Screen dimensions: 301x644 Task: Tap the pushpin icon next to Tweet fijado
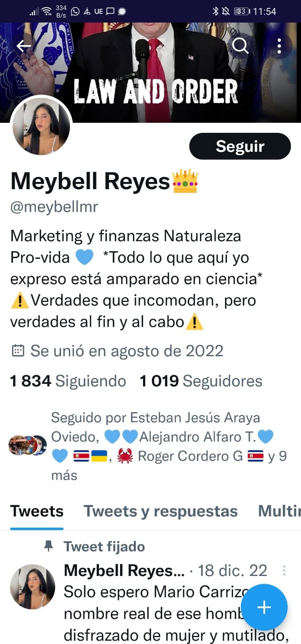pyautogui.click(x=48, y=546)
